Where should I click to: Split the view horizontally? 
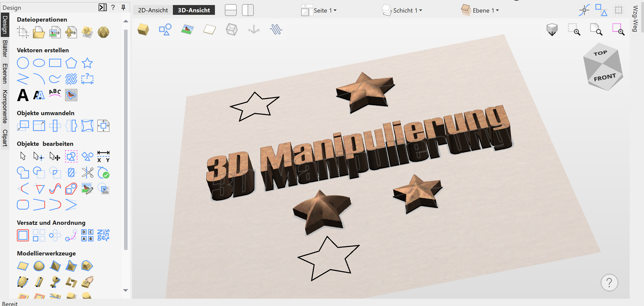pos(231,10)
